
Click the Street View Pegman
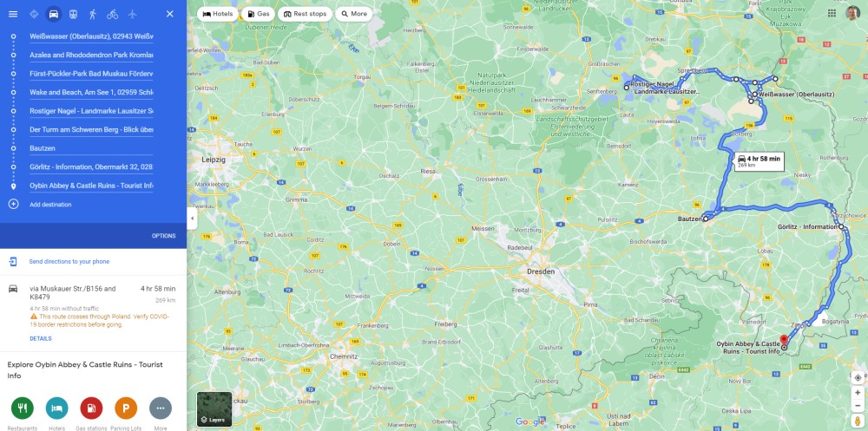(x=858, y=421)
